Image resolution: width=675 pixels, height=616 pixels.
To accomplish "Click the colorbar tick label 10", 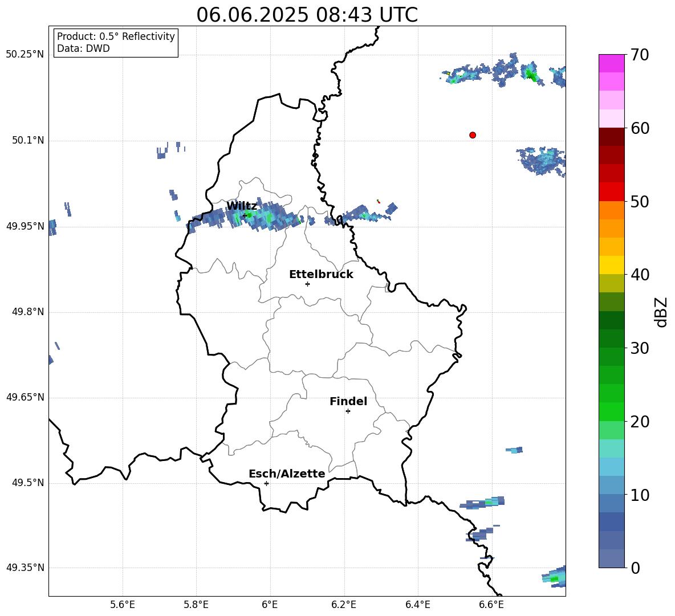I will coord(640,495).
